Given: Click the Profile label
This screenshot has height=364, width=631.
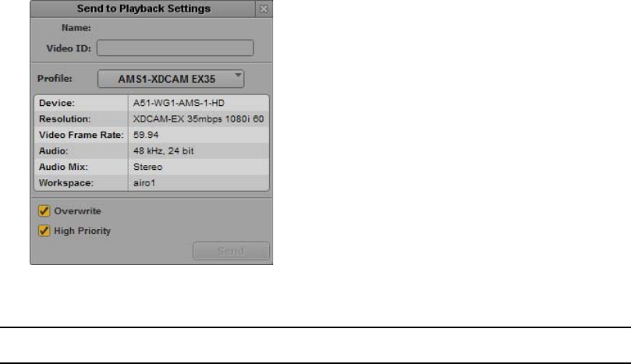Looking at the screenshot, I should click(55, 79).
